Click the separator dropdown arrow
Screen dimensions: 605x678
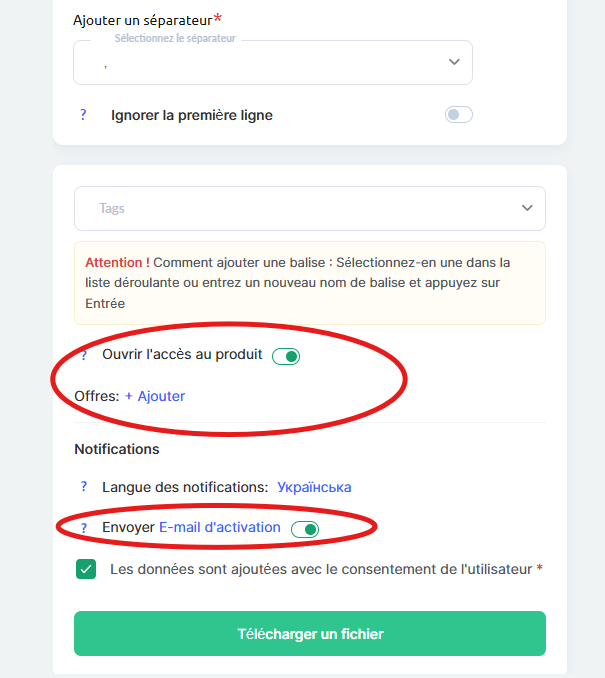454,62
